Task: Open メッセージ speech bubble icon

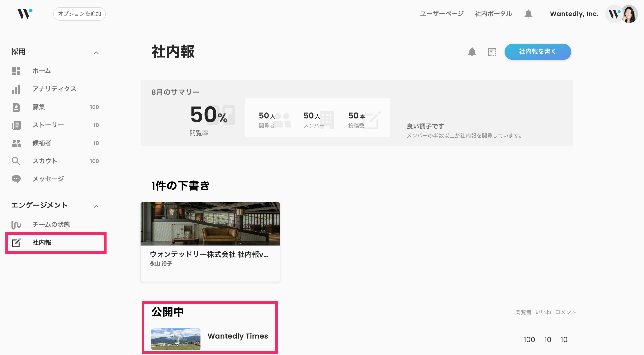Action: coord(16,179)
